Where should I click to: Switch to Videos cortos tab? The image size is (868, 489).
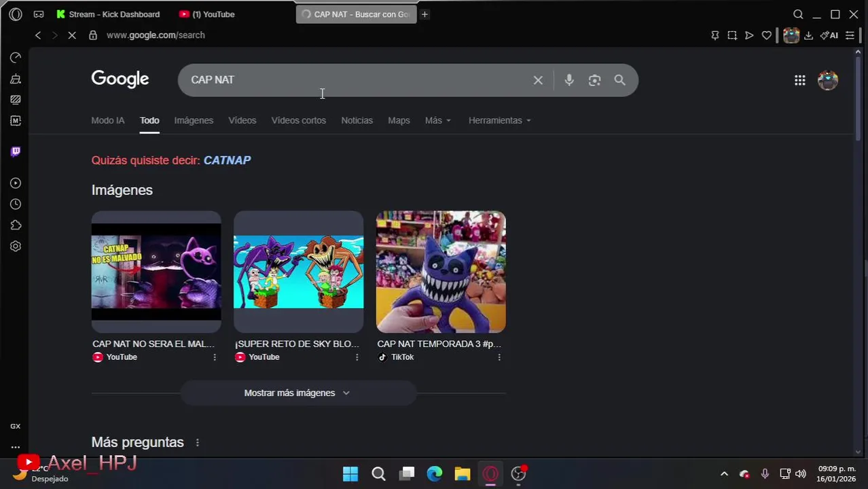pyautogui.click(x=299, y=120)
